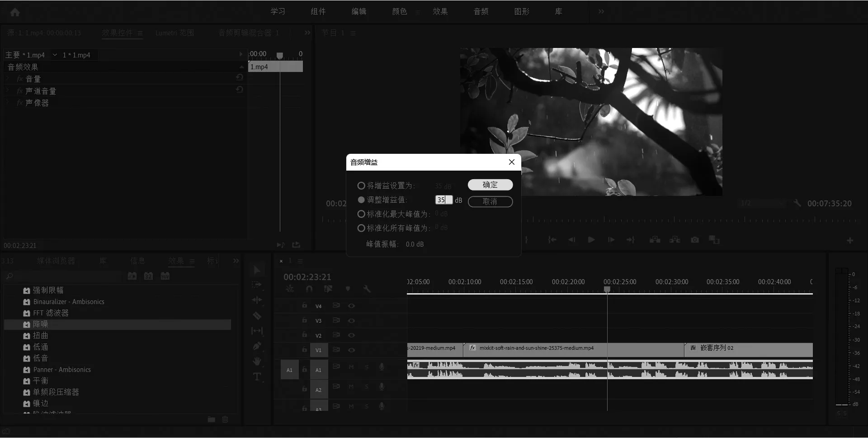Enable voice-over record on track A1

click(382, 367)
